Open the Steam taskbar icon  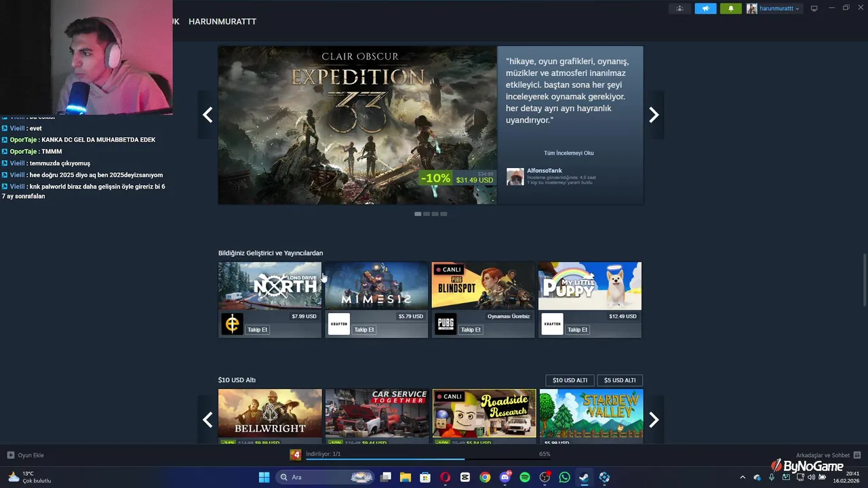(584, 477)
